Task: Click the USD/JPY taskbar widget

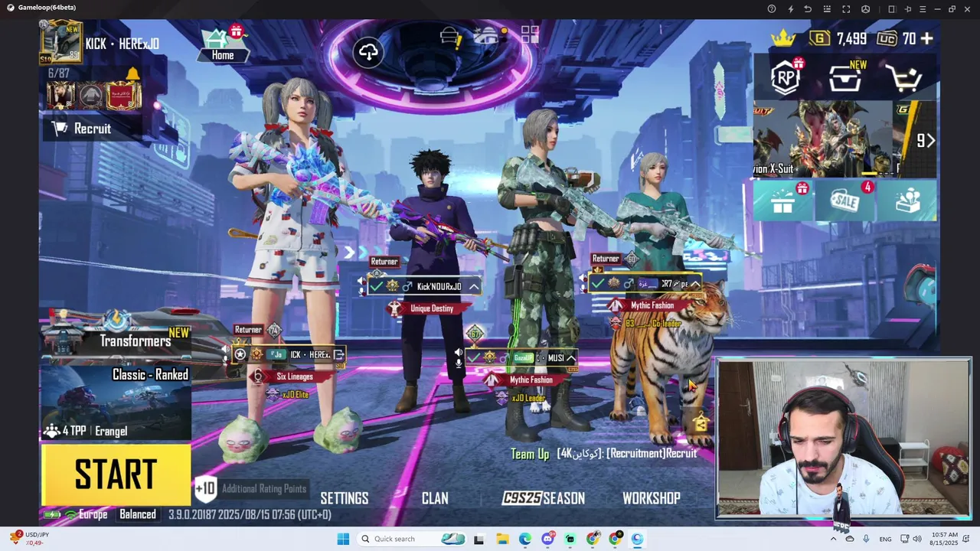Action: (x=29, y=539)
